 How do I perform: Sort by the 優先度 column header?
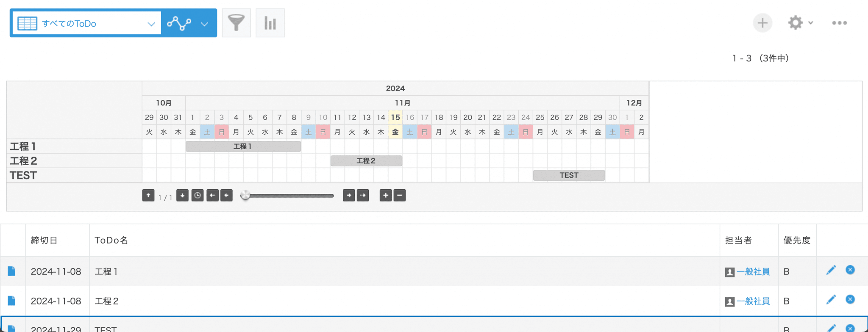point(796,240)
